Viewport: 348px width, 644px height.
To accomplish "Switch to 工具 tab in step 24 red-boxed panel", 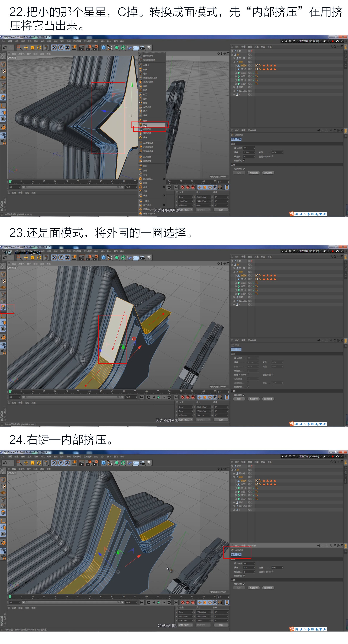I will pyautogui.click(x=239, y=554).
